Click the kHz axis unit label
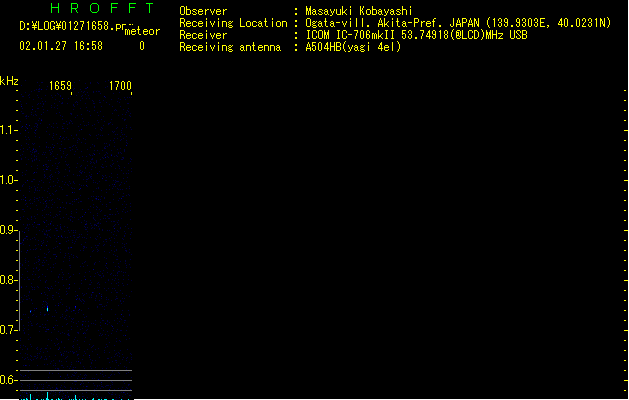Screen dimensions: 629x400 (9, 81)
